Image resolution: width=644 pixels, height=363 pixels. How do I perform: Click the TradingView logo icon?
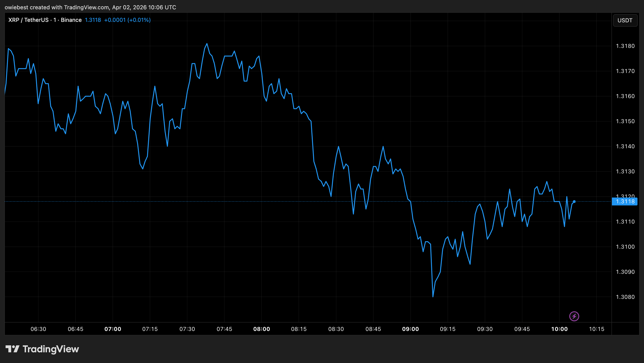[12, 349]
